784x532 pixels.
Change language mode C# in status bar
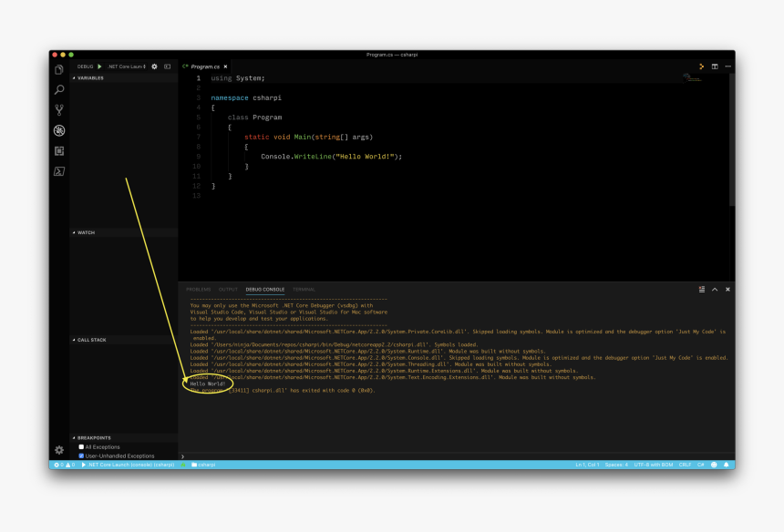click(x=701, y=465)
